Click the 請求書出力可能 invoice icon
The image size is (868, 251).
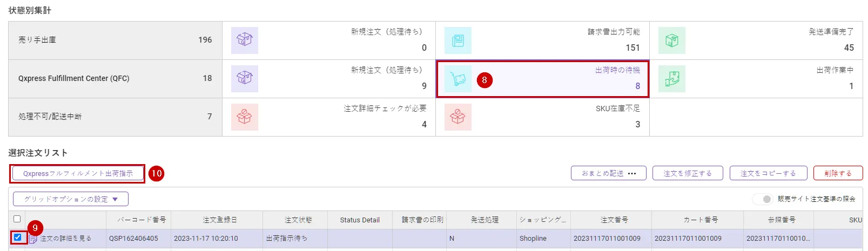457,40
